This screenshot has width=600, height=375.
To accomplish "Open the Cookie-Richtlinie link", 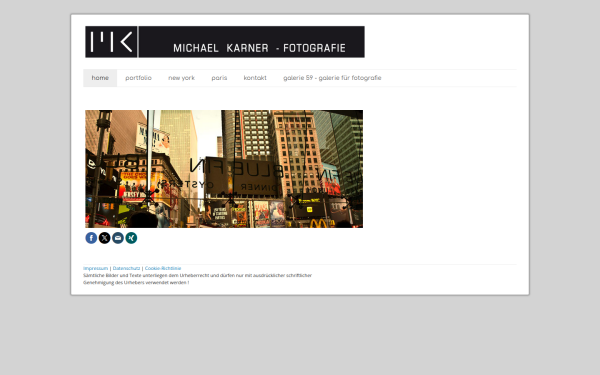I will click(x=163, y=268).
